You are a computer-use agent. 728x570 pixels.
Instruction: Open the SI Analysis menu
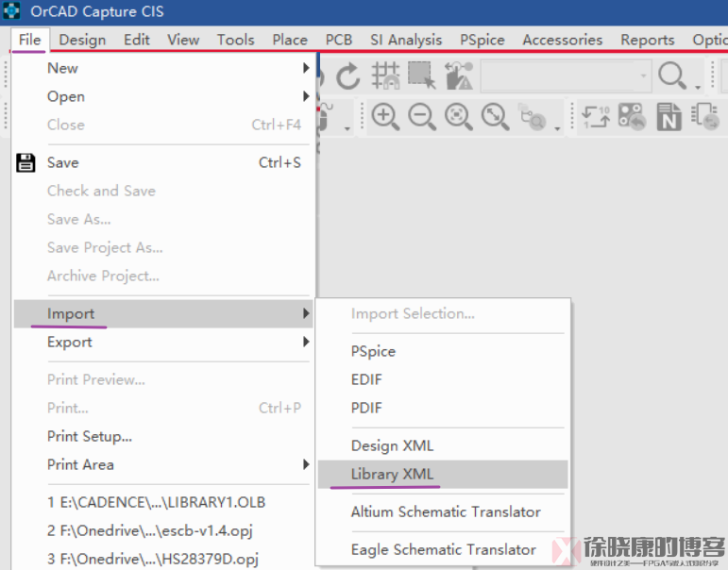click(x=406, y=40)
